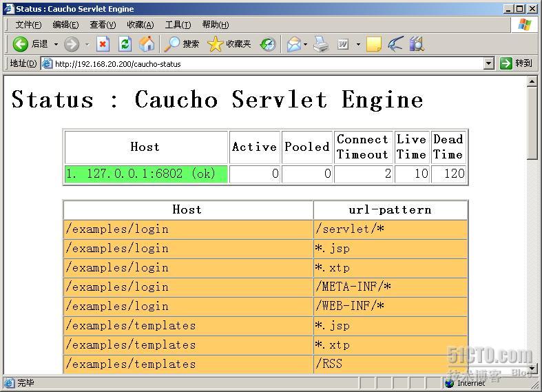The image size is (542, 392).
Task: Expand the Forward button history dropdown
Action: (x=87, y=44)
